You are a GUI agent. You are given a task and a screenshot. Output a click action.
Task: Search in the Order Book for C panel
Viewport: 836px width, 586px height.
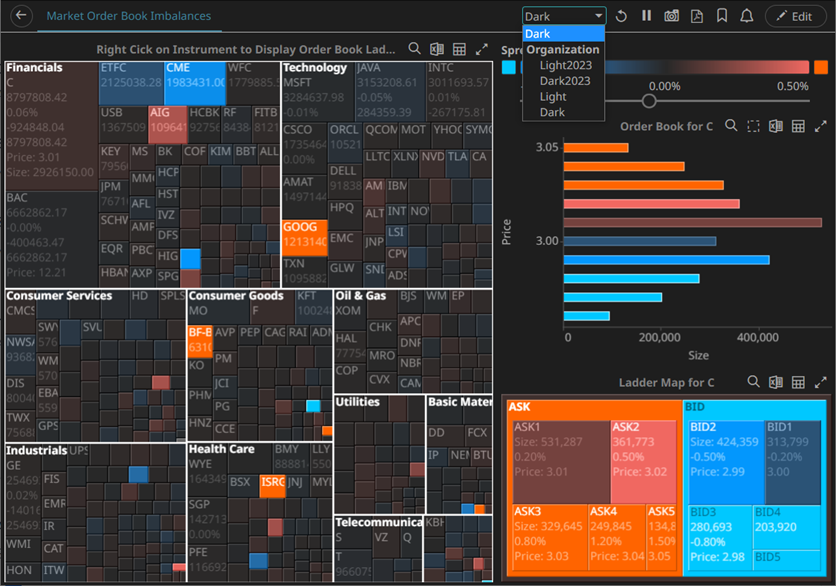(x=731, y=125)
